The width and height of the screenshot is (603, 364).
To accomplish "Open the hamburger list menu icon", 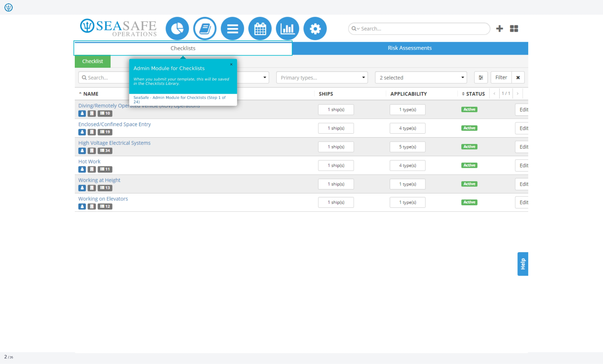I will pyautogui.click(x=233, y=29).
